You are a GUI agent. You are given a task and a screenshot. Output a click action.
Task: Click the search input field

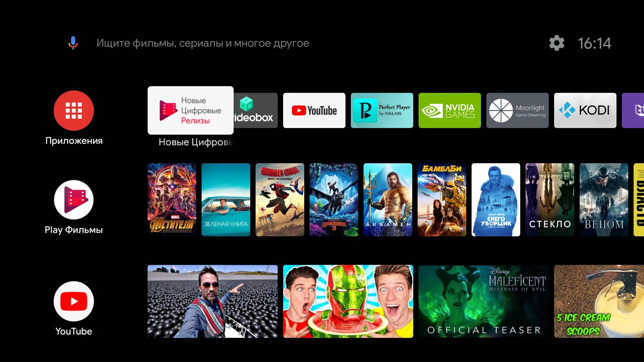(x=203, y=43)
